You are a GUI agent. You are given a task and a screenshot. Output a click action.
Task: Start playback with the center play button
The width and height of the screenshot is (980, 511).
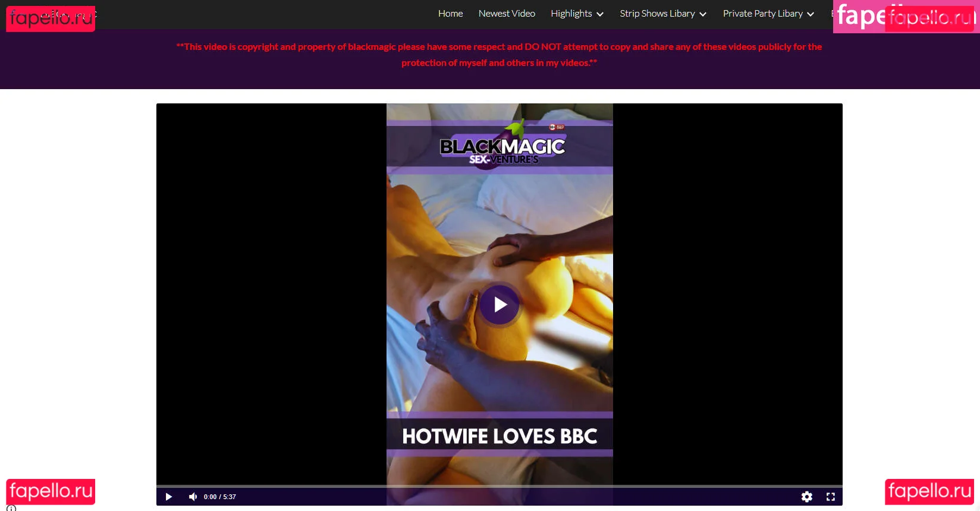coord(500,304)
